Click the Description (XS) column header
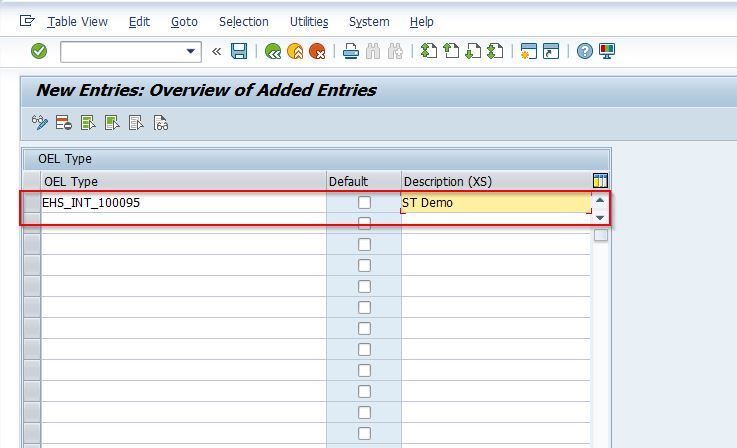This screenshot has width=737, height=448. [x=497, y=181]
